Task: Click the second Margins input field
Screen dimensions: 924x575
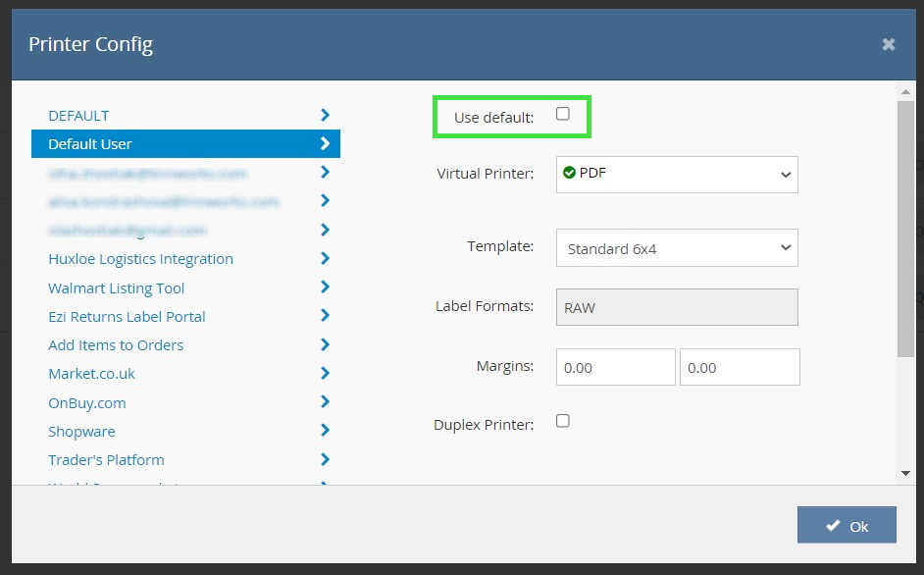Action: point(740,367)
